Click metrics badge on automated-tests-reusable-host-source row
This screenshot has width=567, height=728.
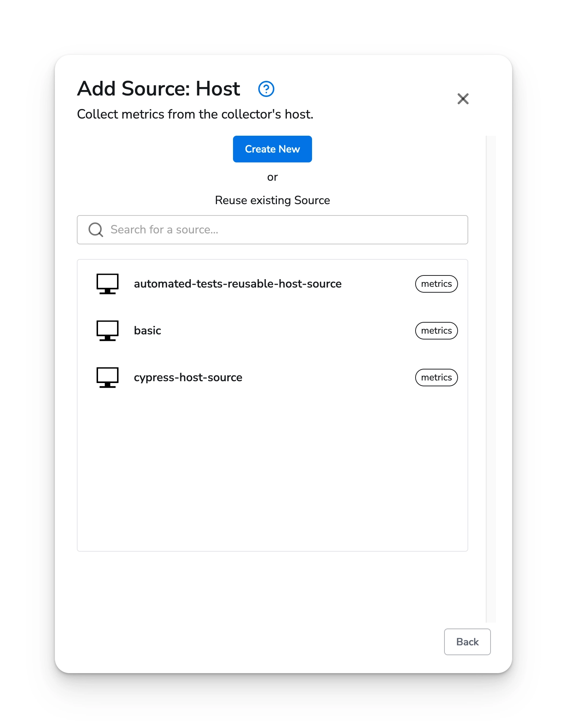click(x=436, y=284)
